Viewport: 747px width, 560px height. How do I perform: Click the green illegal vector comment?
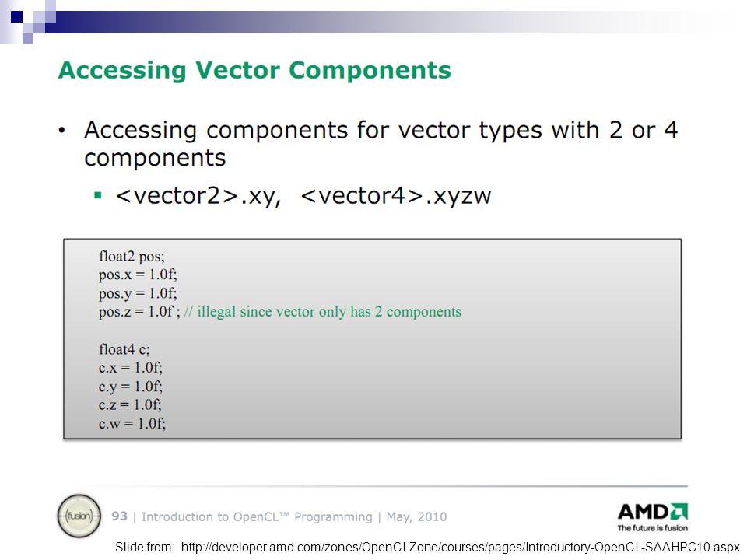pyautogui.click(x=322, y=311)
